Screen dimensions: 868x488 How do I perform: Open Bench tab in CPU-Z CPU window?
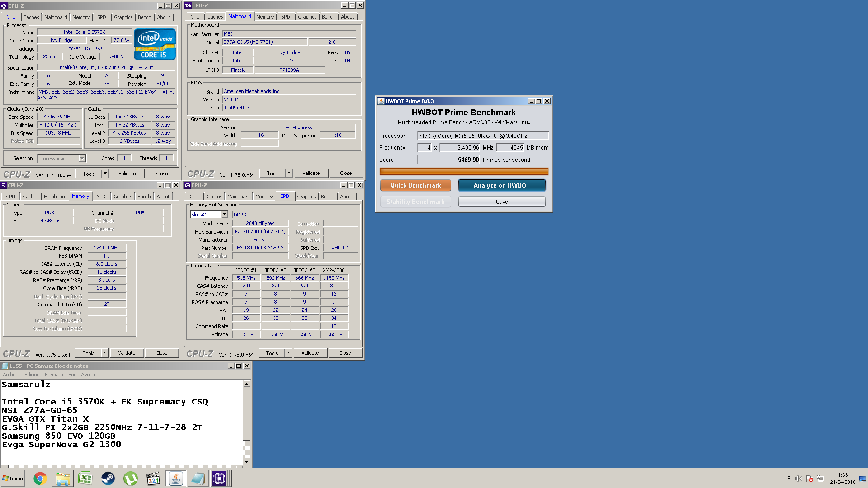145,17
